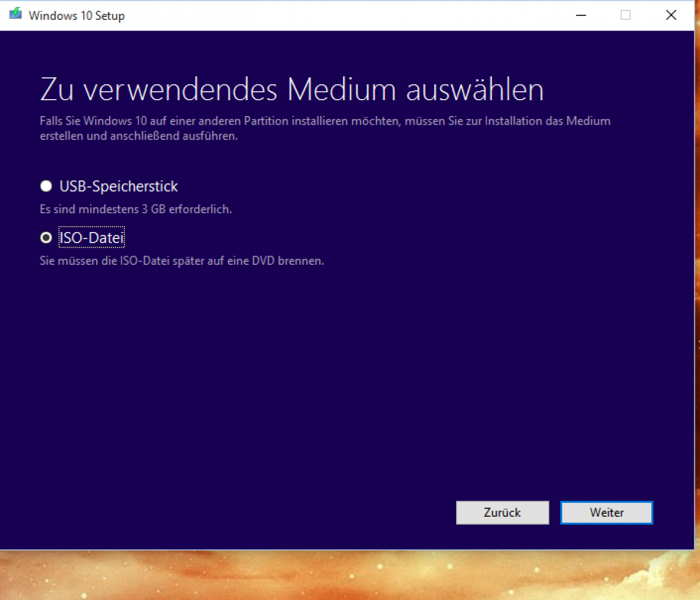Select the ISO-Datei radio button

click(x=46, y=238)
